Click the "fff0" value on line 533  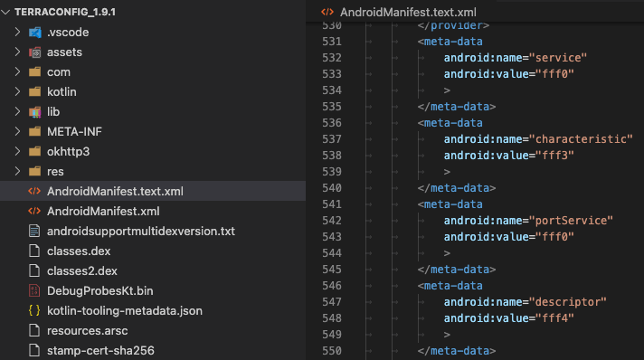pyautogui.click(x=554, y=74)
